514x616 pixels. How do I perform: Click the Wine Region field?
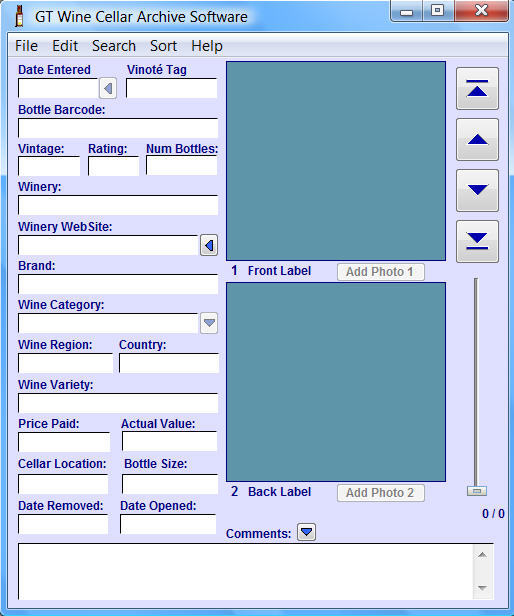point(65,363)
